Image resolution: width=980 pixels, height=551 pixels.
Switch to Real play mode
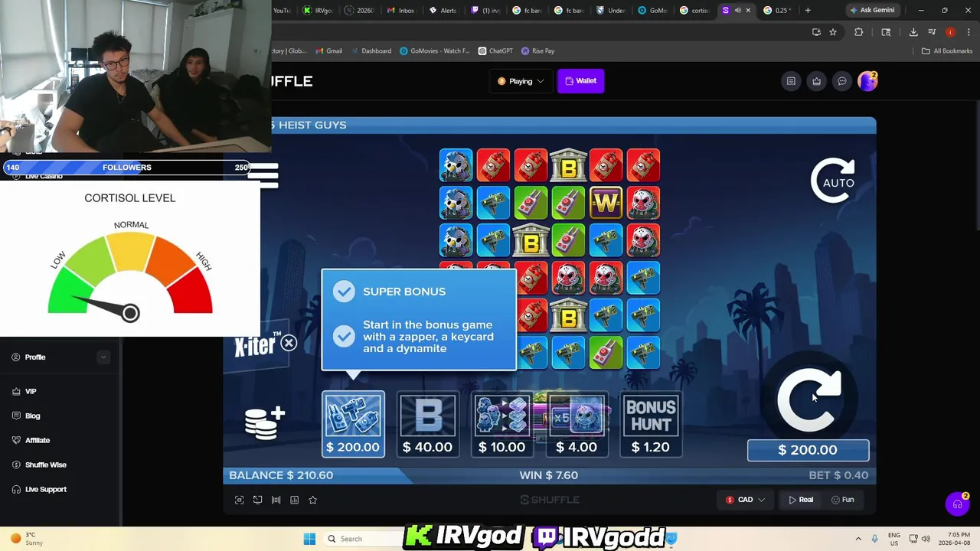click(x=801, y=500)
